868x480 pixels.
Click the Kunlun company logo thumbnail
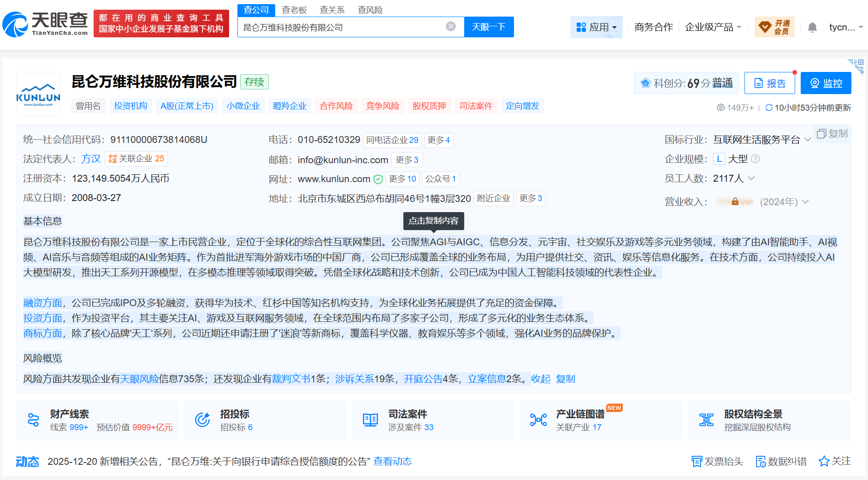[38, 94]
